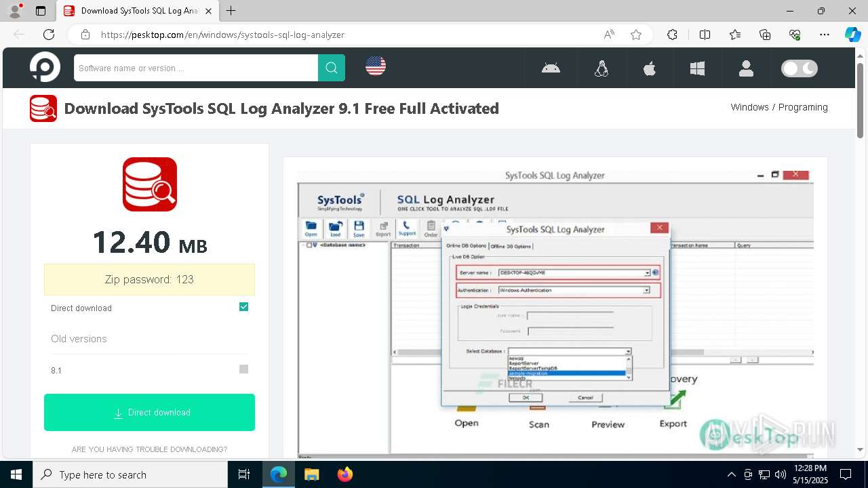Viewport: 868px width, 488px height.
Task: Refresh the page in Edge
Action: [49, 35]
